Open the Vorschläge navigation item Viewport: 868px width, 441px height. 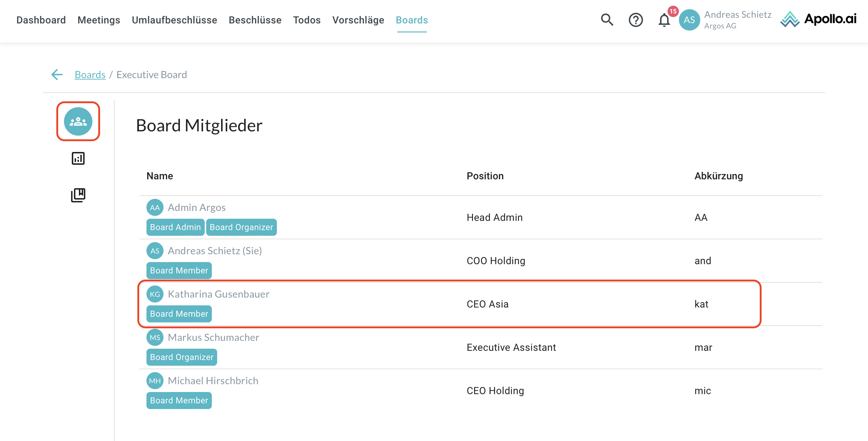click(358, 20)
